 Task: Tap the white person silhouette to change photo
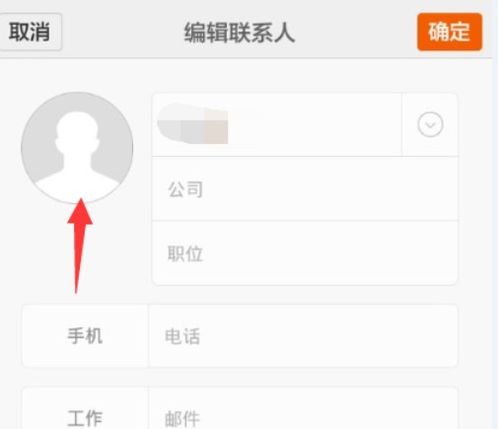(x=77, y=157)
